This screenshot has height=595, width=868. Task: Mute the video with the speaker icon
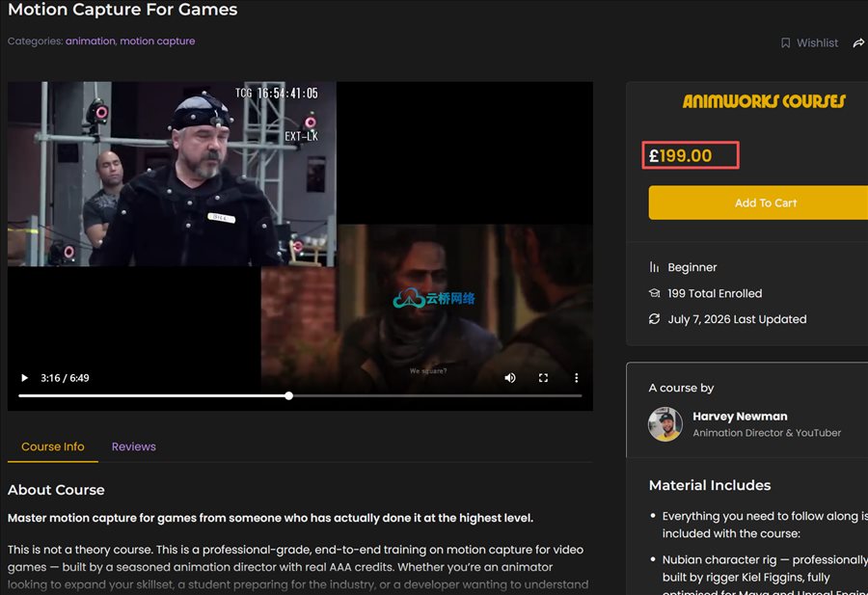pyautogui.click(x=510, y=378)
